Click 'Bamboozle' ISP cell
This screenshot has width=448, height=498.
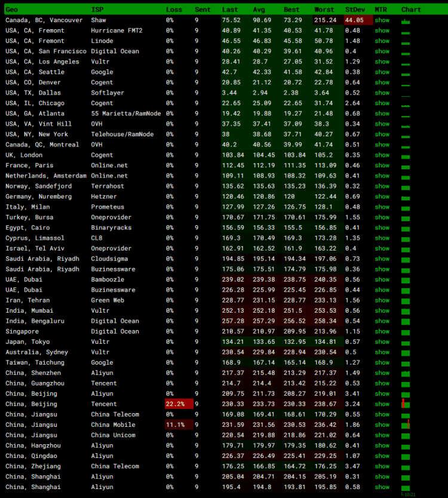[108, 280]
